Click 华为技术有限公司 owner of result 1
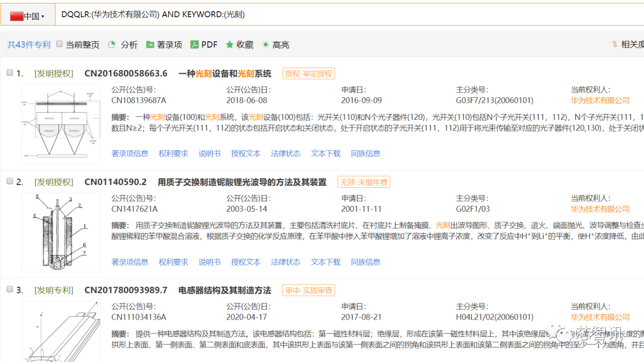644x362 pixels. [600, 101]
